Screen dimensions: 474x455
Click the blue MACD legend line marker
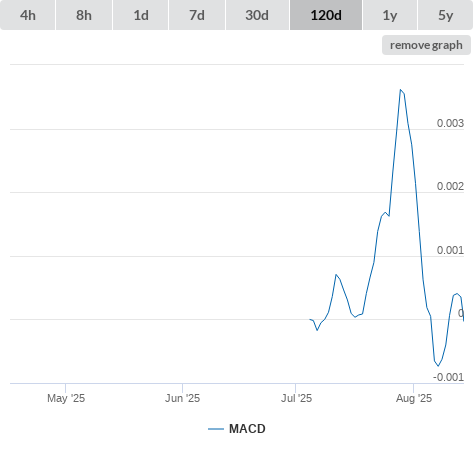coord(216,429)
